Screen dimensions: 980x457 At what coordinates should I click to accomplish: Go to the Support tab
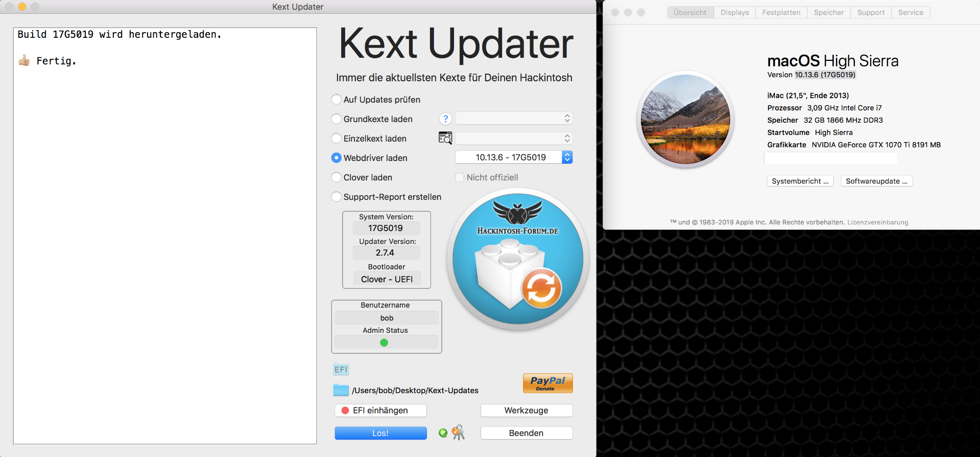pos(871,12)
